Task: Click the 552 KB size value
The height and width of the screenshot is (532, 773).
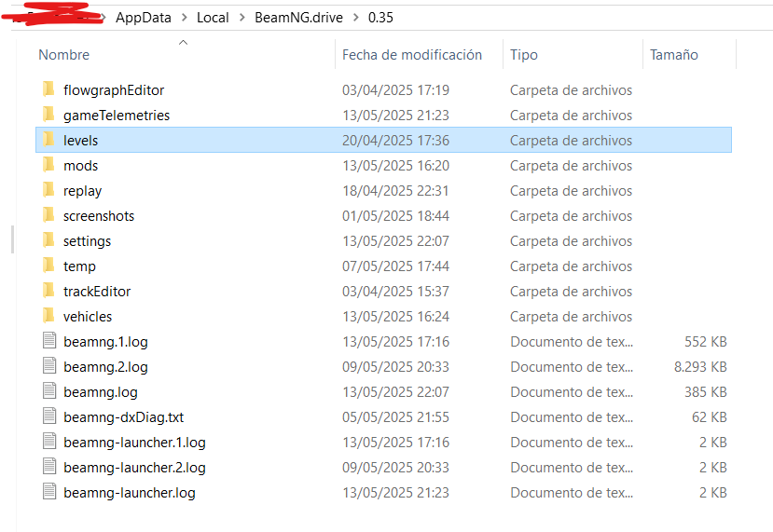Action: click(x=706, y=341)
